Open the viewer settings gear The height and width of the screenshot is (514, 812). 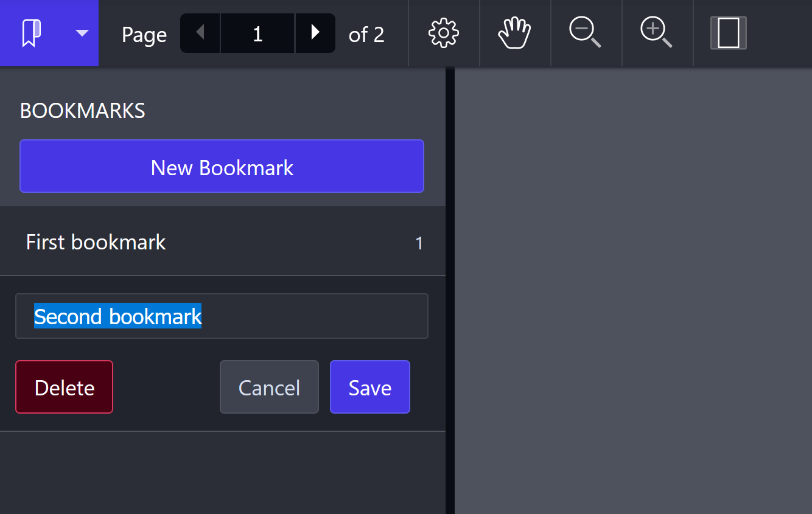point(444,33)
